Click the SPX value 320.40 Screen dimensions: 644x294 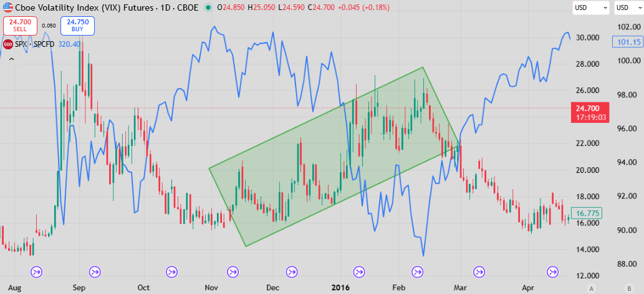(x=69, y=44)
